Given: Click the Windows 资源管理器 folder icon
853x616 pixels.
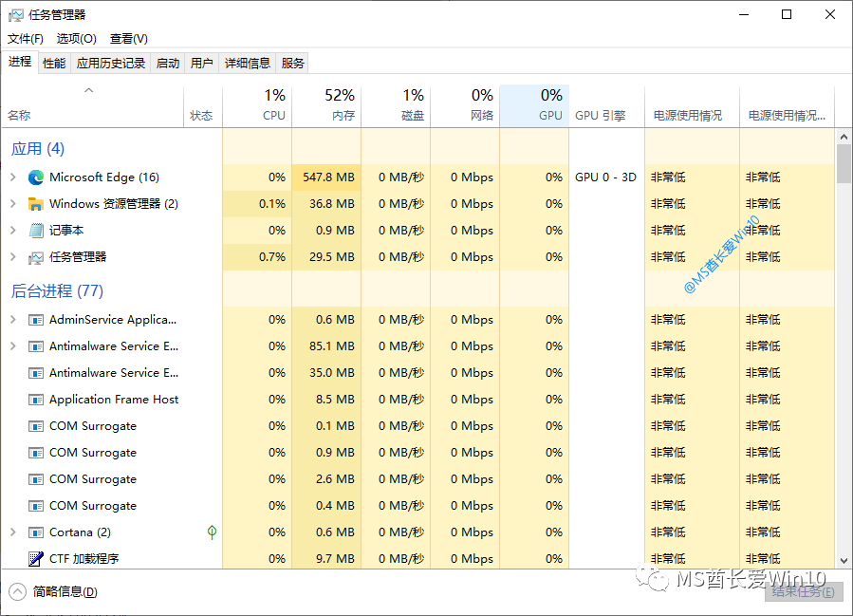Looking at the screenshot, I should click(38, 203).
